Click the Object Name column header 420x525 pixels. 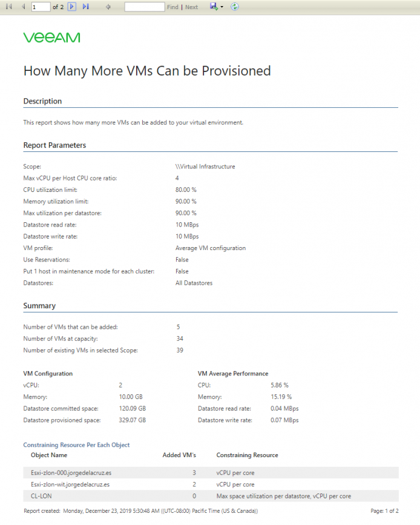[x=49, y=455]
